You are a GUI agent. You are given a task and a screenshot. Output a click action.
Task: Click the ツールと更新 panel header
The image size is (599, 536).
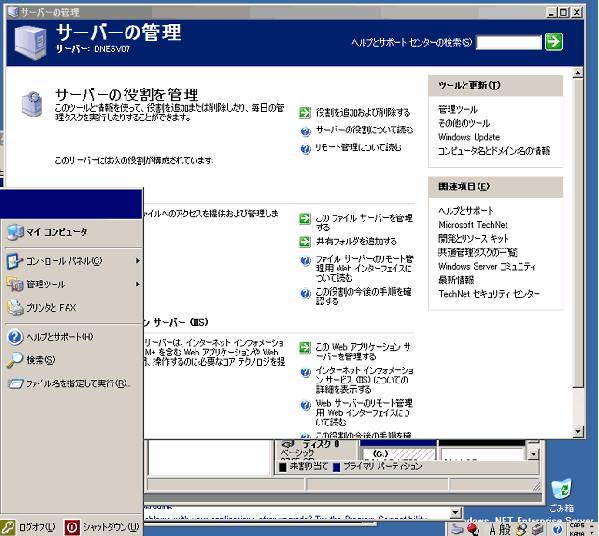495,86
